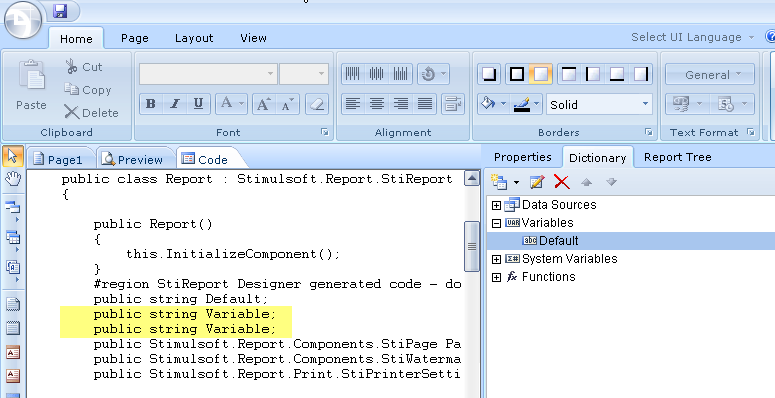775x398 pixels.
Task: Click the Paste clipboard icon
Action: click(31, 75)
